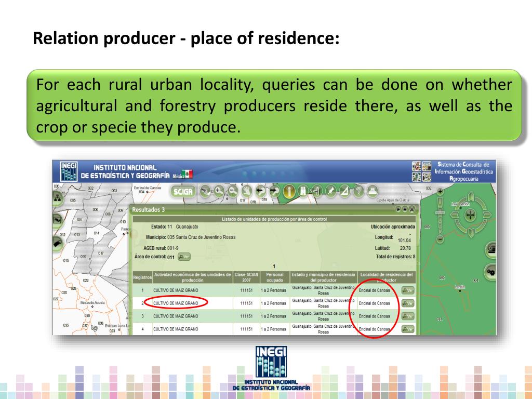Click 111151 code in row 1
This screenshot has height=399, width=532.
246,290
